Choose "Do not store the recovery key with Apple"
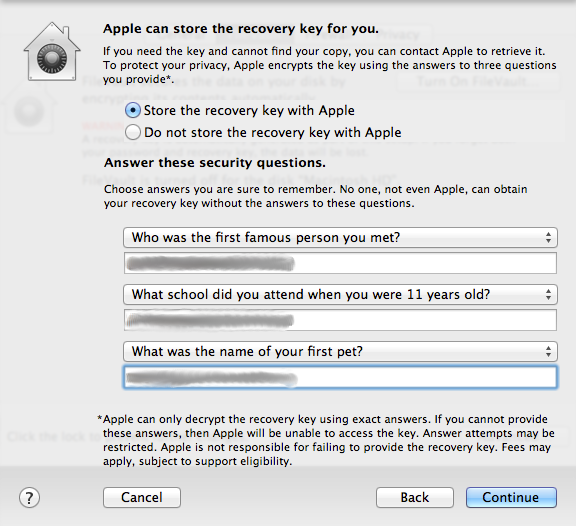This screenshot has width=576, height=526. [263, 133]
